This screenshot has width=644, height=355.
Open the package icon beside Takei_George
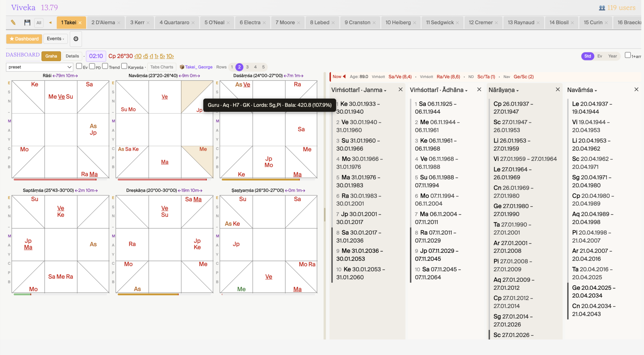click(x=182, y=67)
